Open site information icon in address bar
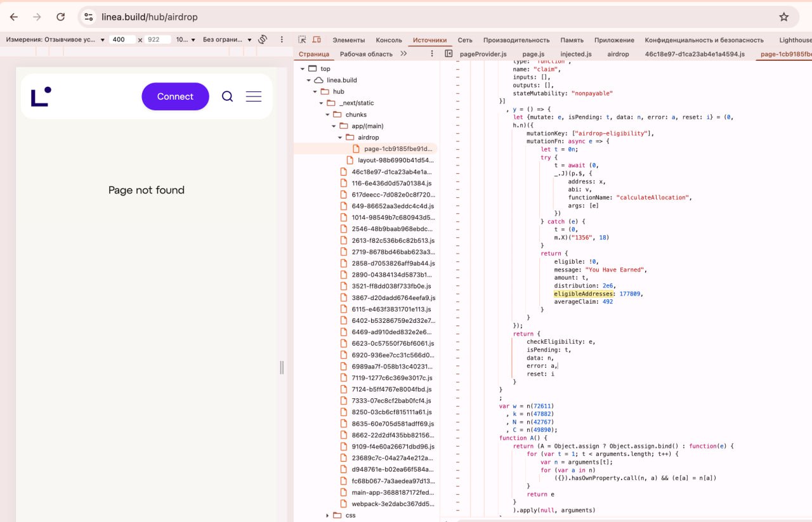 (x=89, y=17)
